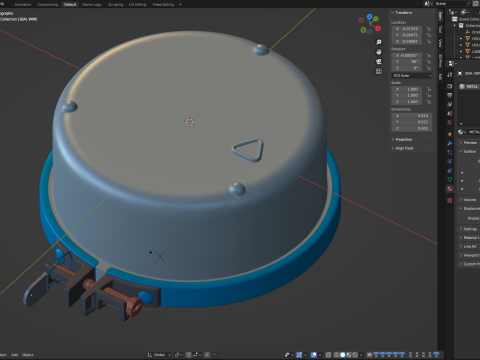The width and height of the screenshot is (480, 360).
Task: Switch perspective/orthographic with the grid icon
Action: (x=379, y=71)
